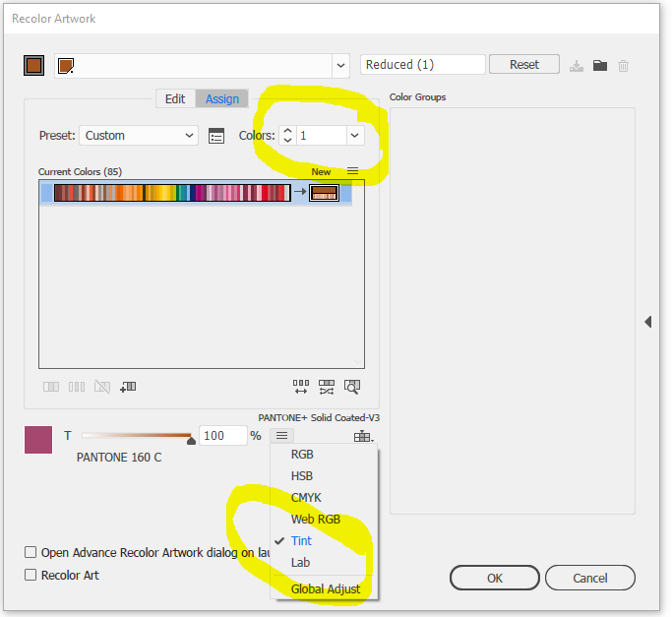Click the New Color Group folder icon
The image size is (672, 617).
pyautogui.click(x=600, y=66)
